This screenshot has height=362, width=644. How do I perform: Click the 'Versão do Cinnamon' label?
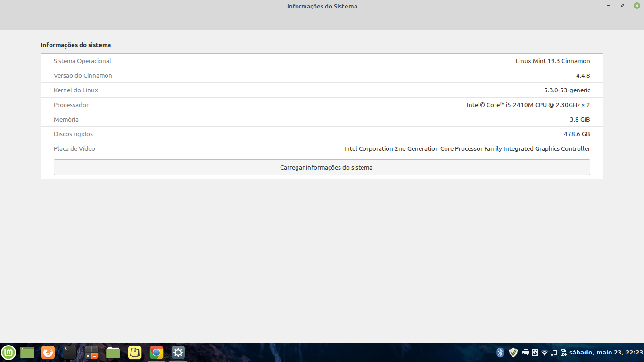tap(83, 76)
